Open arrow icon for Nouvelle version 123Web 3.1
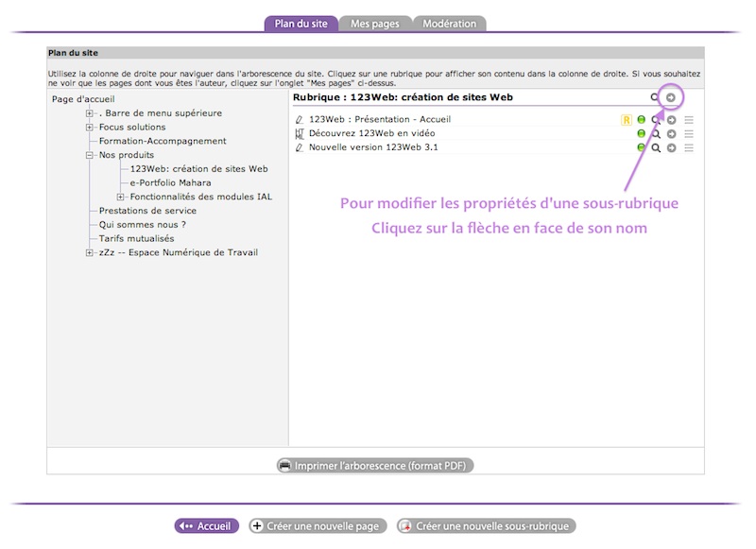This screenshot has height=549, width=756. pyautogui.click(x=671, y=148)
